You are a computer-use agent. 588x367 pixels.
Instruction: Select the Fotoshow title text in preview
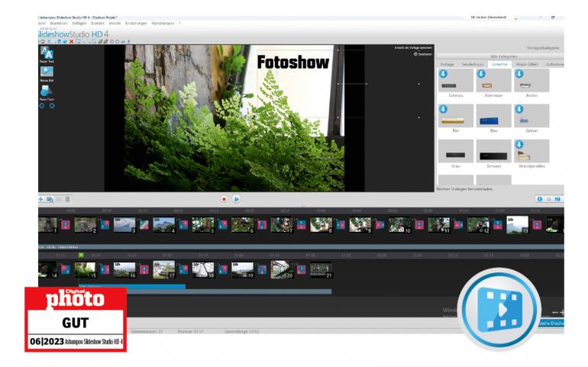pyautogui.click(x=293, y=63)
